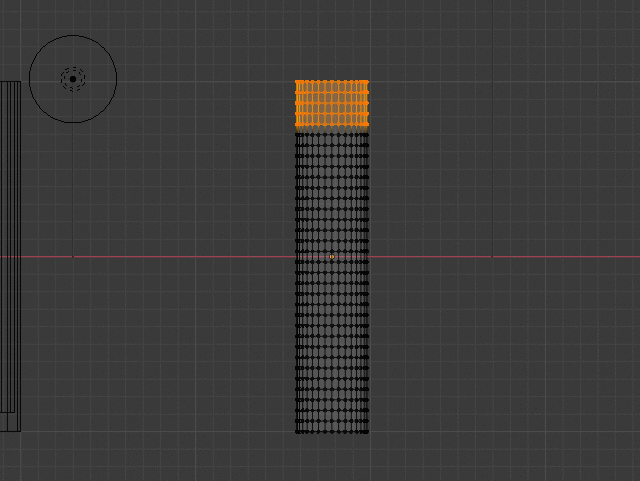This screenshot has width=640, height=481.
Task: Click the unselected black vertex region of mesh
Action: tap(332, 283)
